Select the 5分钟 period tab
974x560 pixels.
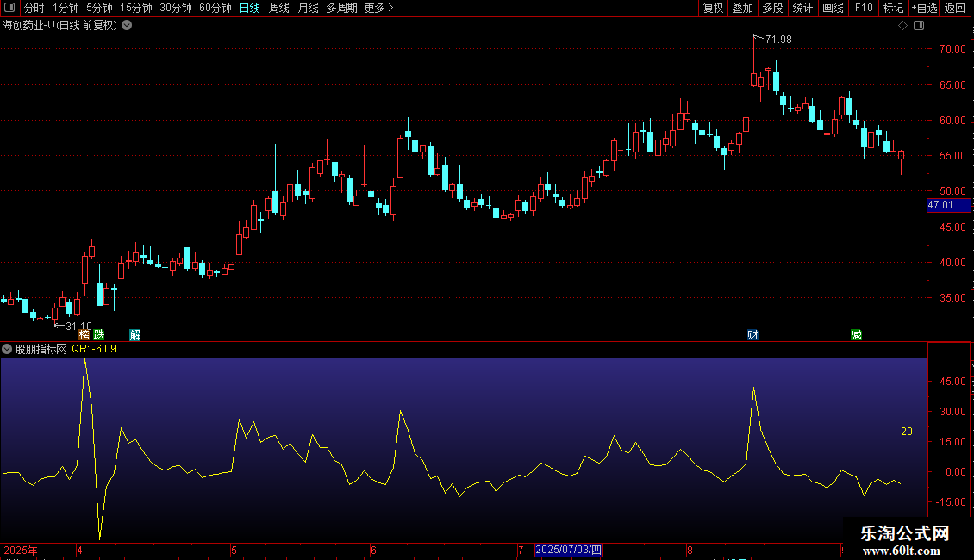pyautogui.click(x=99, y=8)
